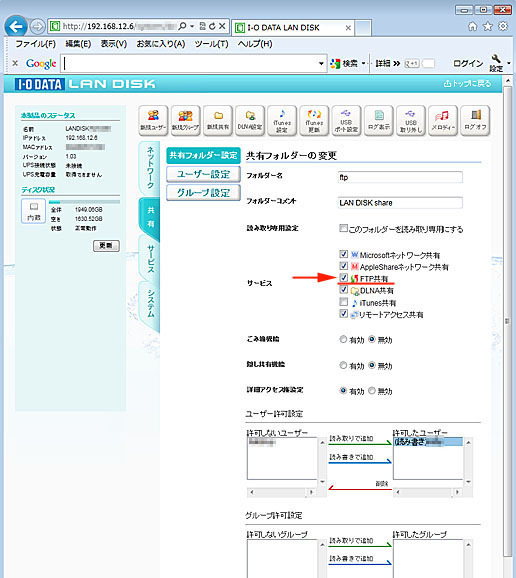Click 読み取りで追加 arrow in user permissions
The width and height of the screenshot is (516, 578).
[x=360, y=440]
